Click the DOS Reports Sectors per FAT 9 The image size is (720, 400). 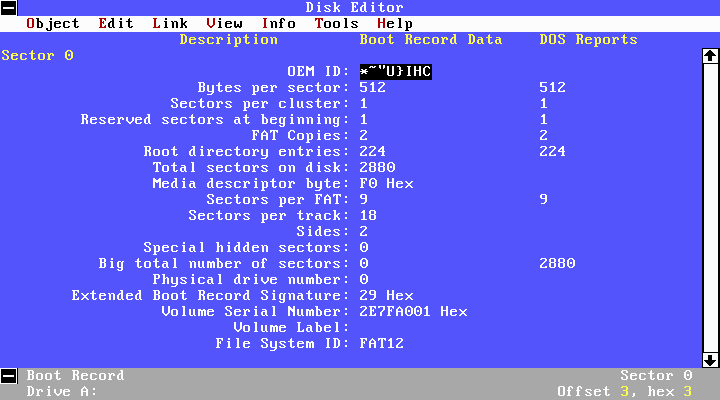pos(544,199)
